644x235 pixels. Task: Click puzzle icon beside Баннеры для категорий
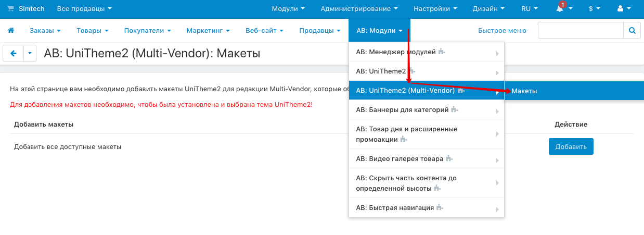click(x=454, y=109)
